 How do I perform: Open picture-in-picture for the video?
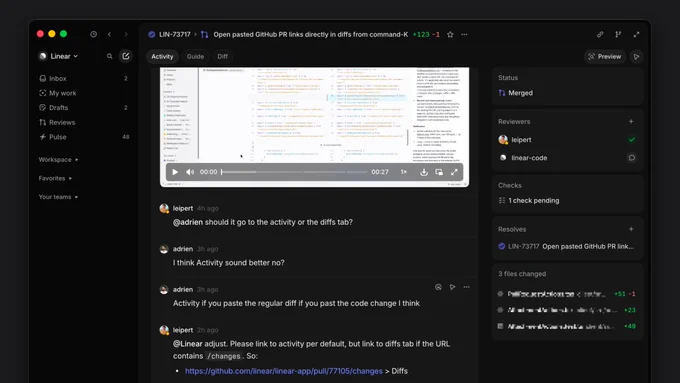439,172
